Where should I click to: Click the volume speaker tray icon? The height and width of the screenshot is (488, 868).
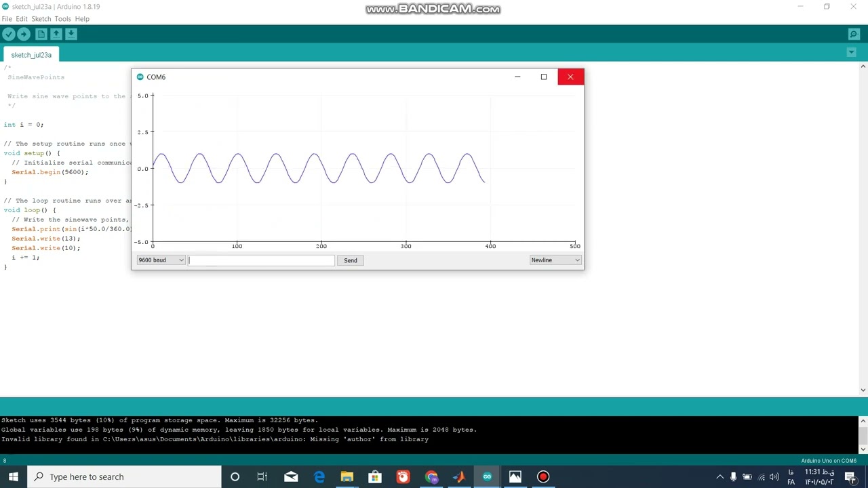click(774, 477)
